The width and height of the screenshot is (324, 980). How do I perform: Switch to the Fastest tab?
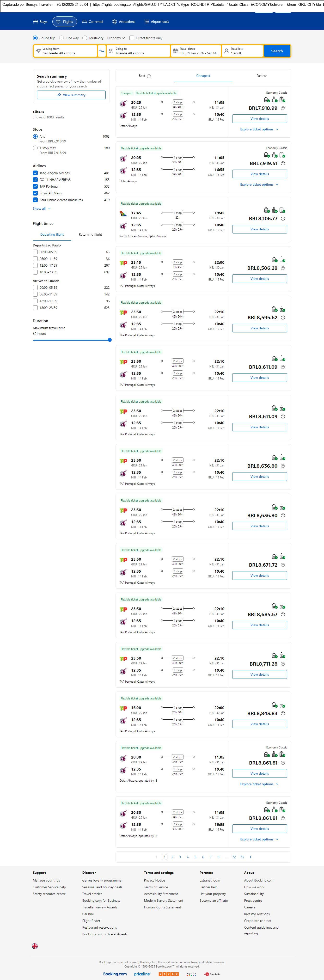pos(262,76)
